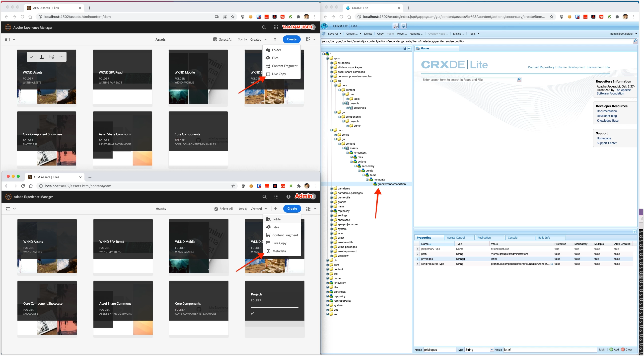644x356 pixels.
Task: Select granite:rendercondition node in tree
Action: pyautogui.click(x=391, y=184)
